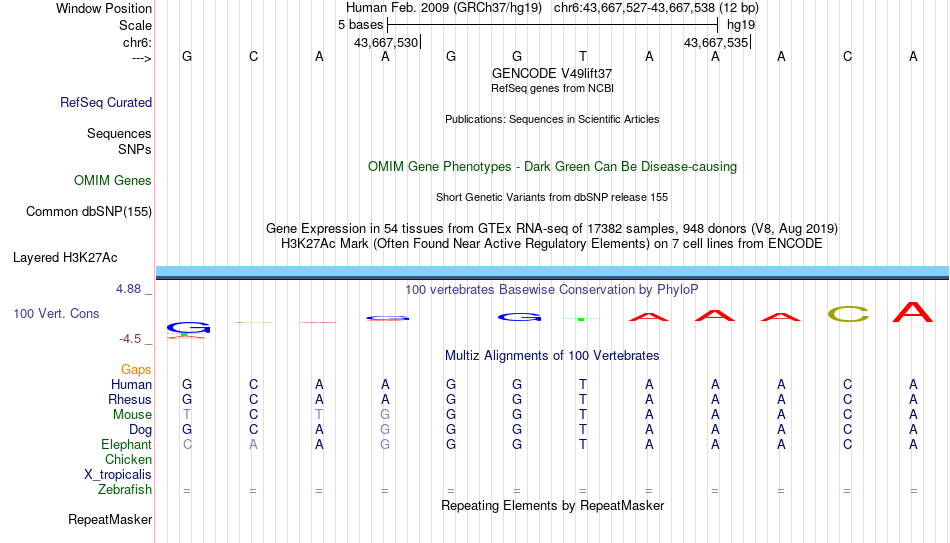This screenshot has width=950, height=543.
Task: Select the Scale track label
Action: click(135, 25)
